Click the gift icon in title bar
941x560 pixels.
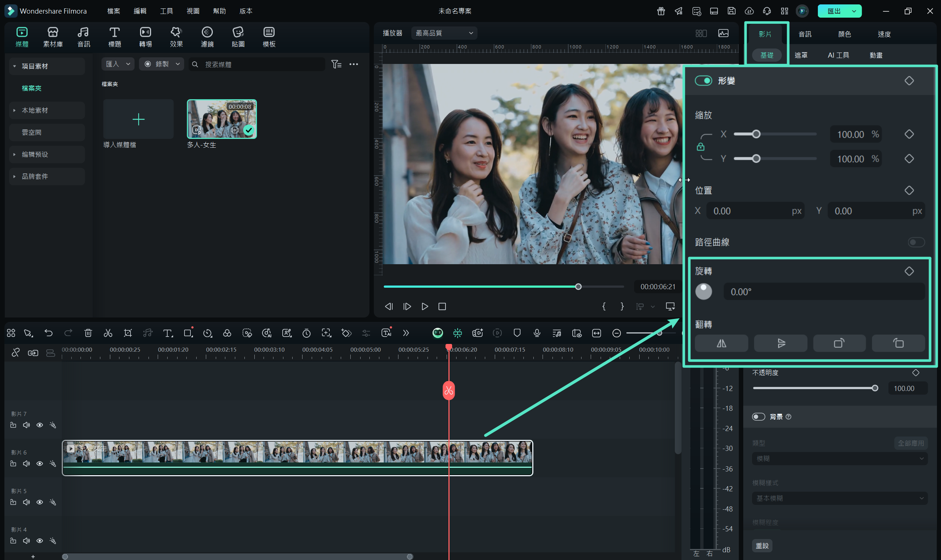661,11
